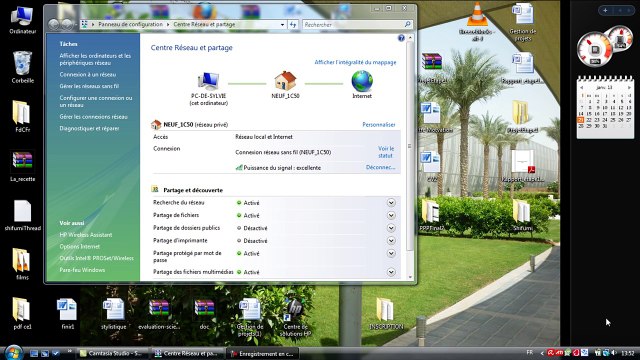Click the window vertical scrollbar

click(410, 146)
